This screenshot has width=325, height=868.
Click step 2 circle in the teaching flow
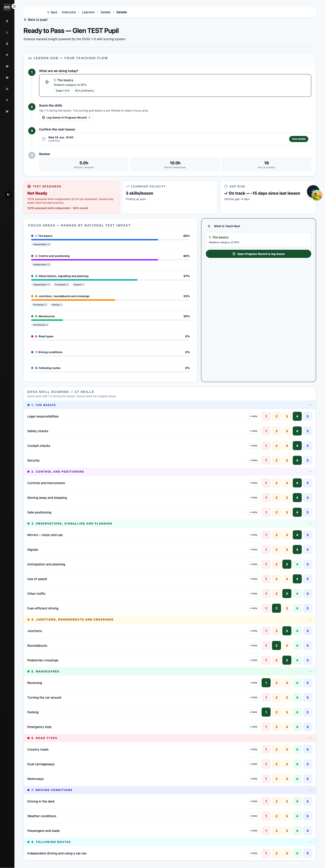[x=32, y=107]
